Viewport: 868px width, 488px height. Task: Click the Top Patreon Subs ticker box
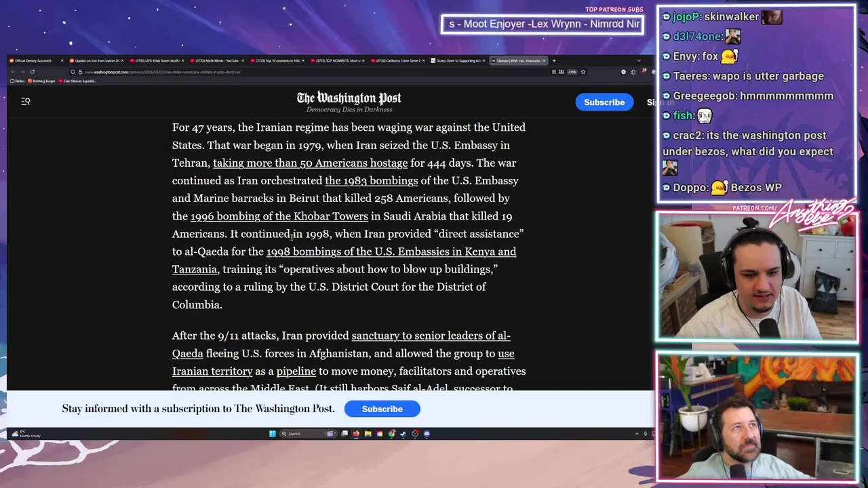point(542,24)
